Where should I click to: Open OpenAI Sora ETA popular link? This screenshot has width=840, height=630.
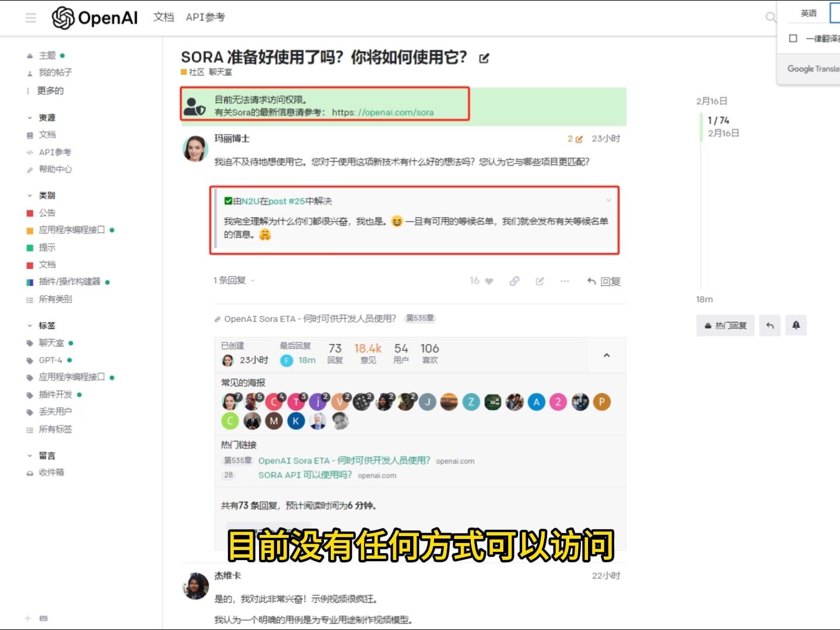click(x=344, y=460)
